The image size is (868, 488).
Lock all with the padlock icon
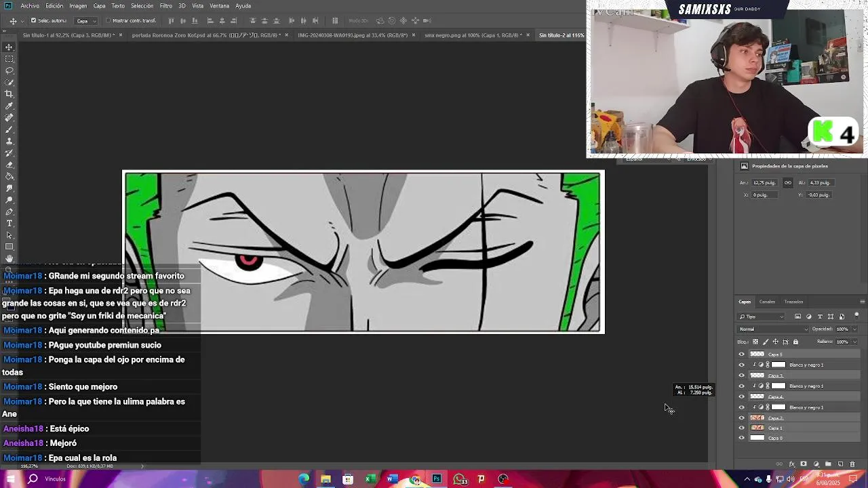tap(795, 342)
